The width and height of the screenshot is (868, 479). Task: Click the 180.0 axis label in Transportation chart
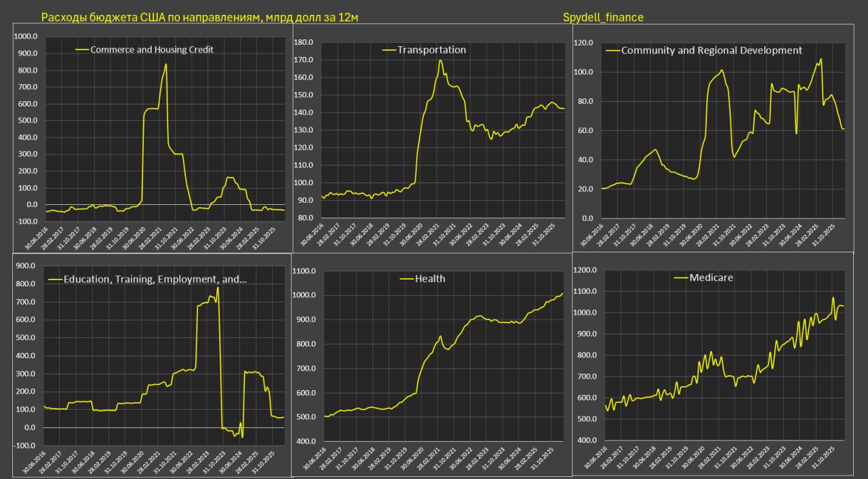pyautogui.click(x=302, y=43)
